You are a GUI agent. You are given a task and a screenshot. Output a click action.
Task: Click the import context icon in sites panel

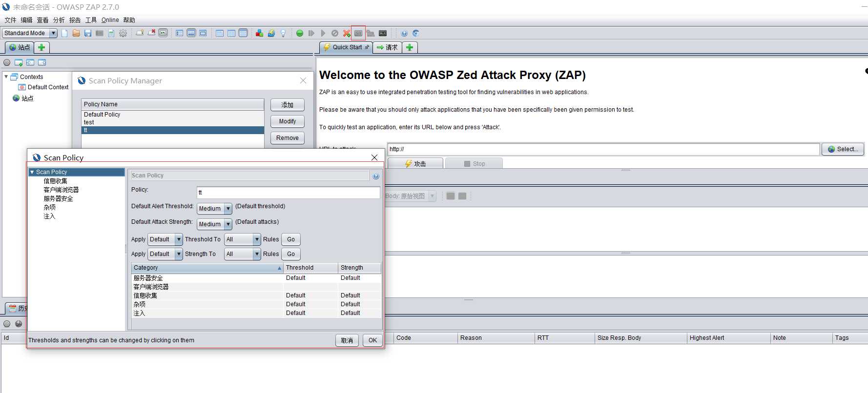[30, 62]
